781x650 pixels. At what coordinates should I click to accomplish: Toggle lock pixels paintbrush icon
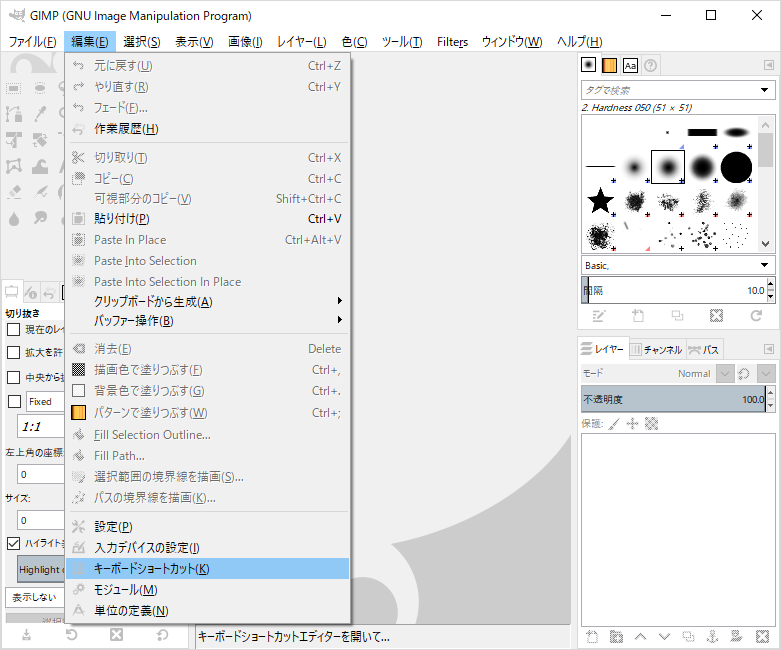pyautogui.click(x=615, y=424)
